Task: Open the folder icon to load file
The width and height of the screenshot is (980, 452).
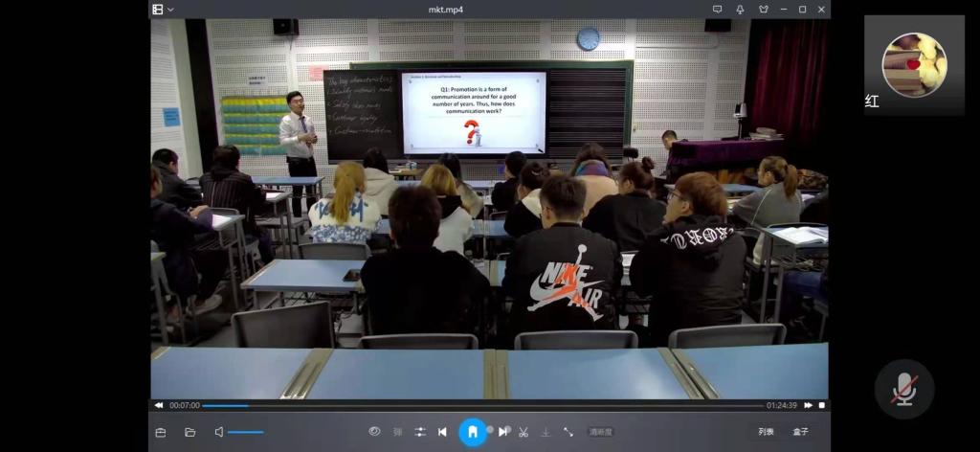Action: click(189, 432)
